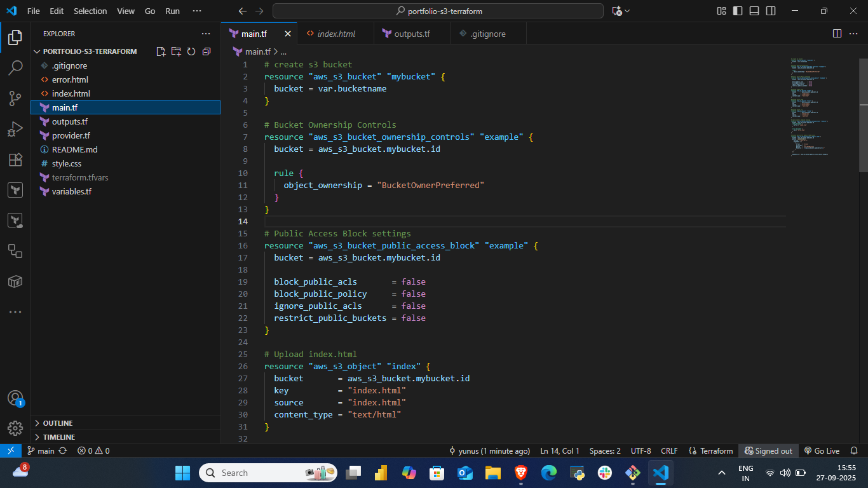The image size is (868, 488).
Task: Click the code minimap preview
Action: coord(810,107)
